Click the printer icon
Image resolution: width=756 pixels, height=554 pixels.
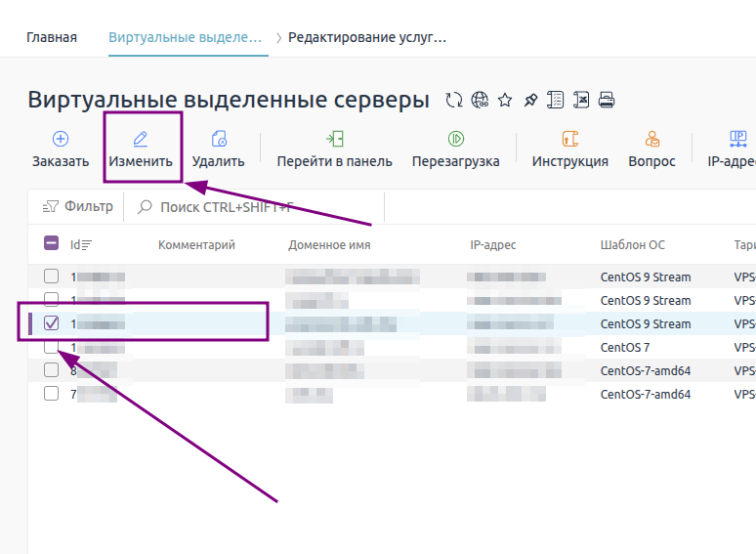(x=606, y=100)
